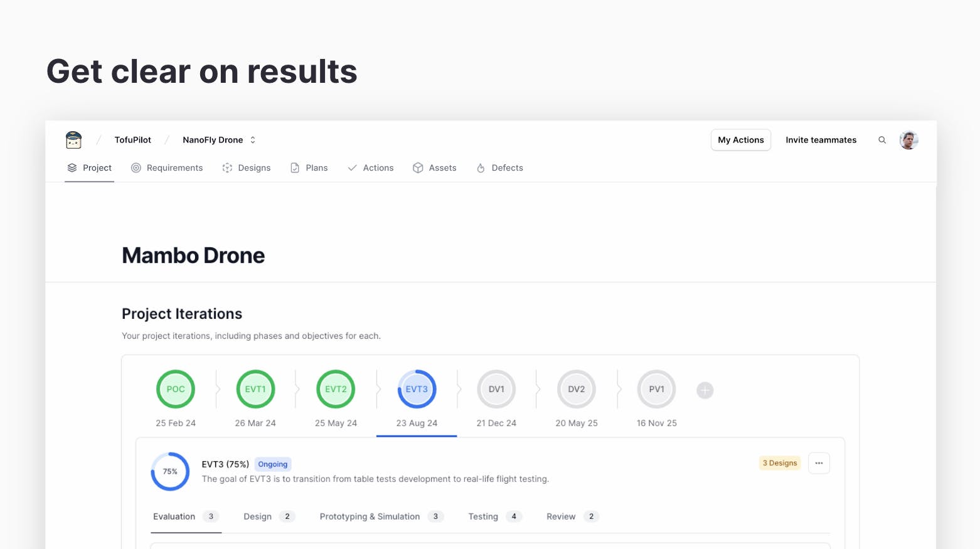Image resolution: width=980 pixels, height=549 pixels.
Task: Open the Testing phase tab
Action: coord(495,516)
